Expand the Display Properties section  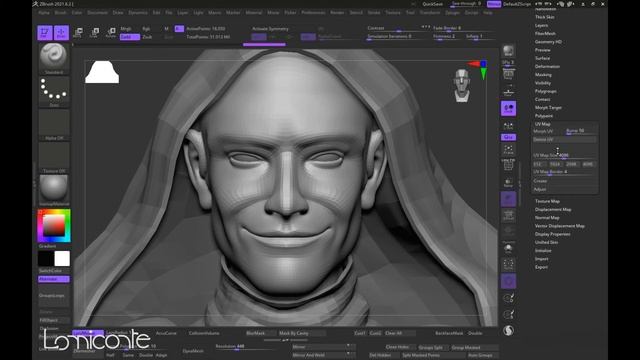pyautogui.click(x=553, y=234)
